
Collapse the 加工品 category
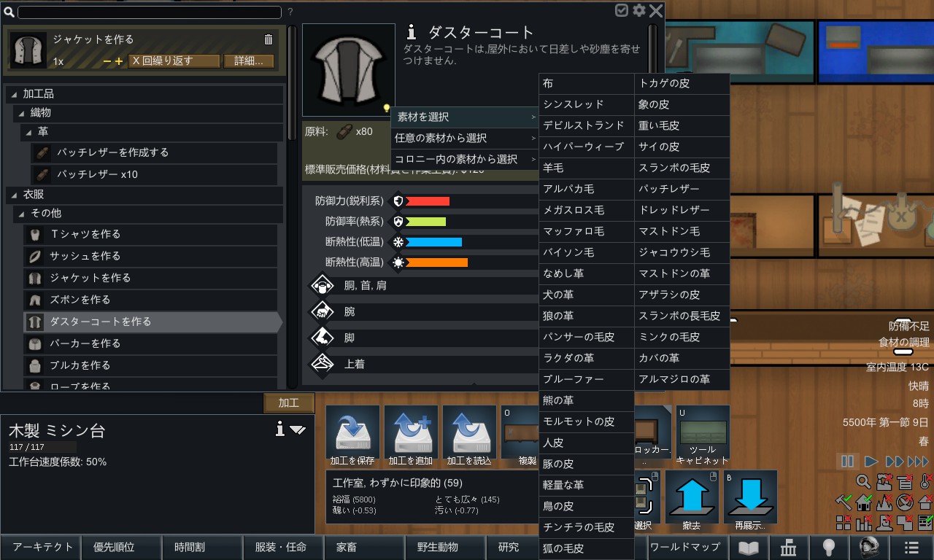point(14,94)
